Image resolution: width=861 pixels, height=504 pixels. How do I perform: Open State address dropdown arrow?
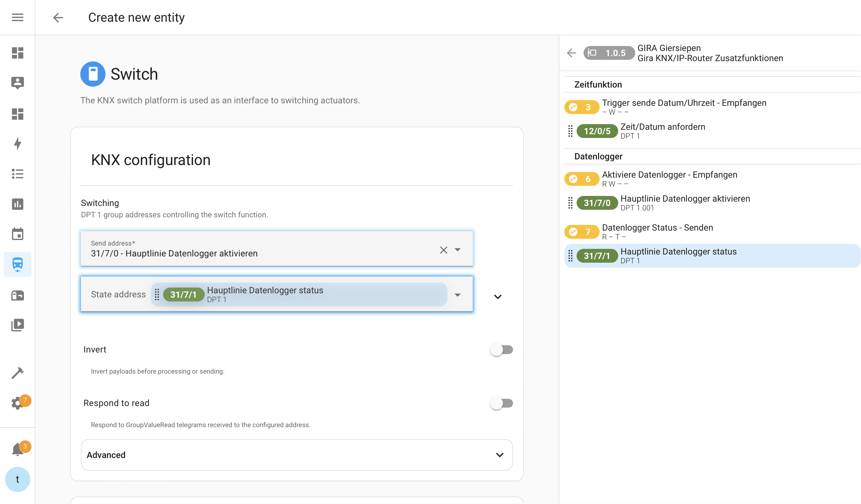tap(458, 295)
